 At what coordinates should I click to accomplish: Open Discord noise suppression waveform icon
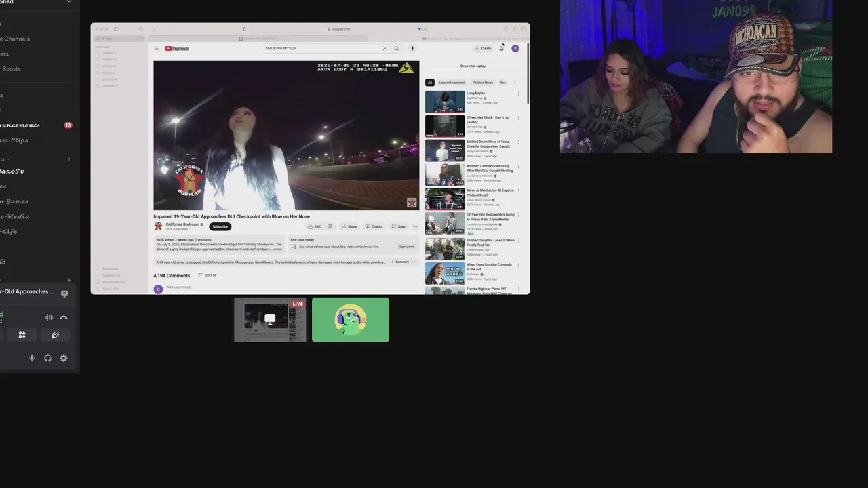click(49, 317)
